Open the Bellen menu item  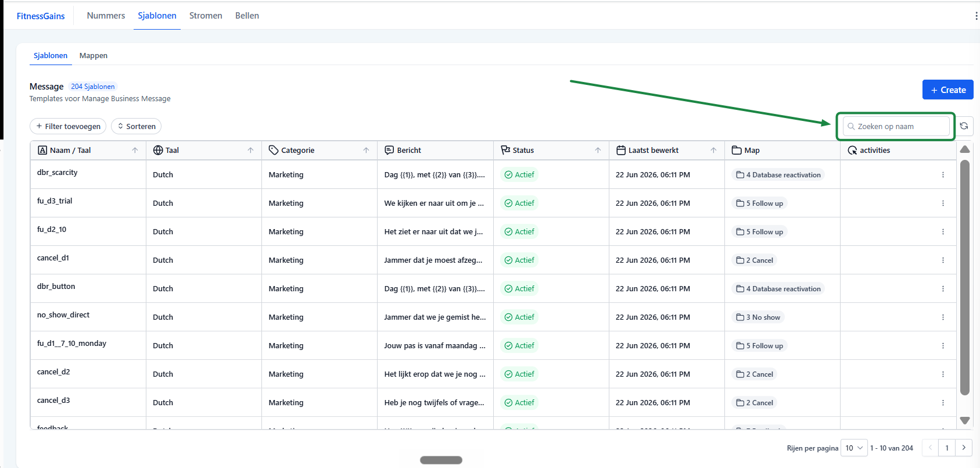247,16
